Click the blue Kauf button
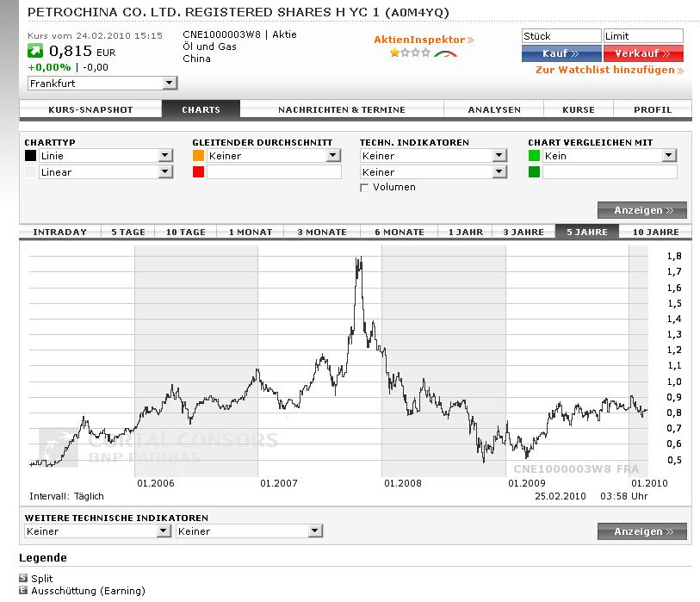 [561, 53]
